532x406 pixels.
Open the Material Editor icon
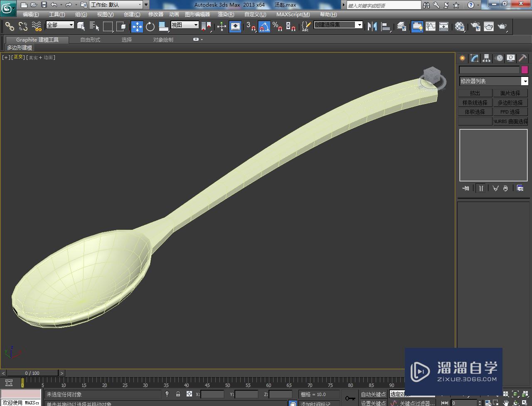coord(460,27)
